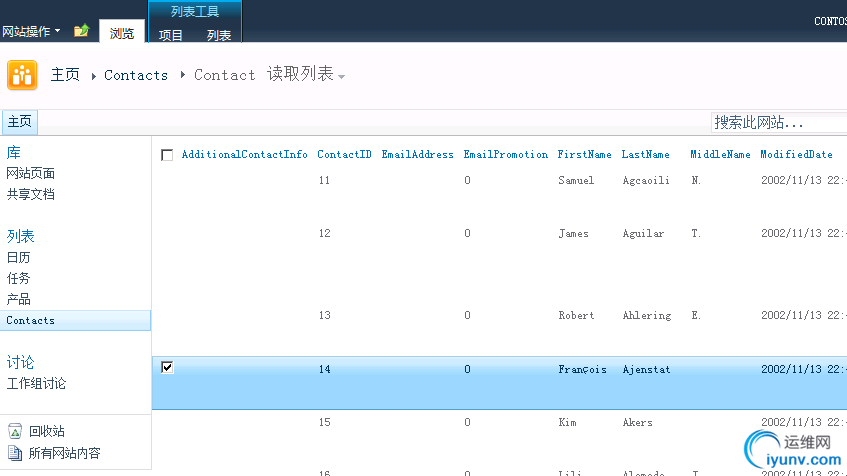The height and width of the screenshot is (476, 847).
Task: Click the Contacts breadcrumb link
Action: (x=136, y=75)
